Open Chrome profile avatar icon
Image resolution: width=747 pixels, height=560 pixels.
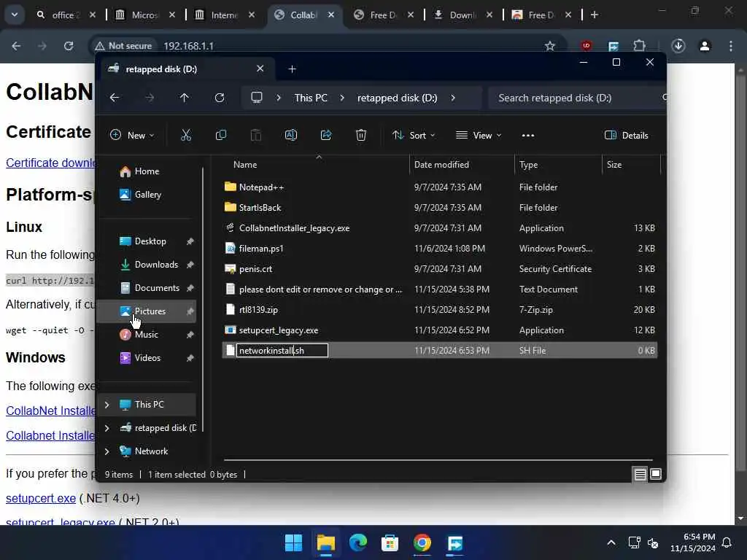click(x=705, y=46)
